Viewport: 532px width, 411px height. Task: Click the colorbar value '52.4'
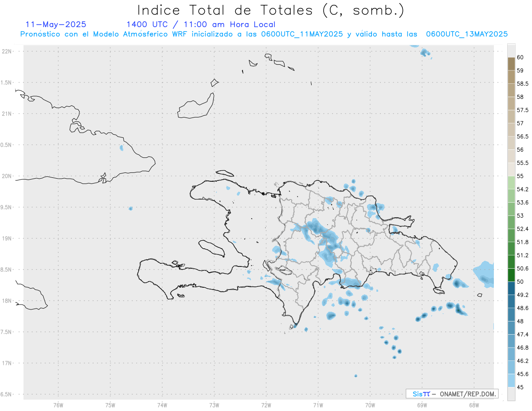point(523,229)
